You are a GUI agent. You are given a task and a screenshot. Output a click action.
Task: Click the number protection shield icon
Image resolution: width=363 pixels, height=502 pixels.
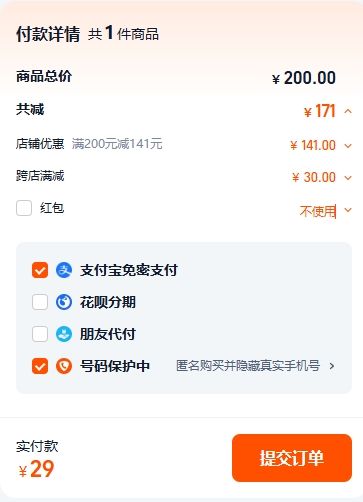(x=64, y=366)
